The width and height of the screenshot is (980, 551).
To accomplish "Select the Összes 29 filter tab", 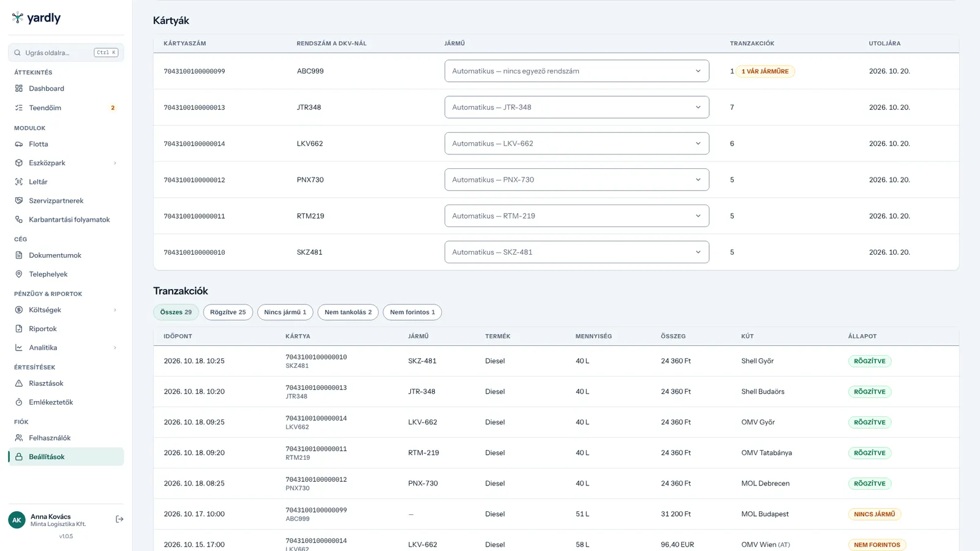I will pyautogui.click(x=176, y=312).
